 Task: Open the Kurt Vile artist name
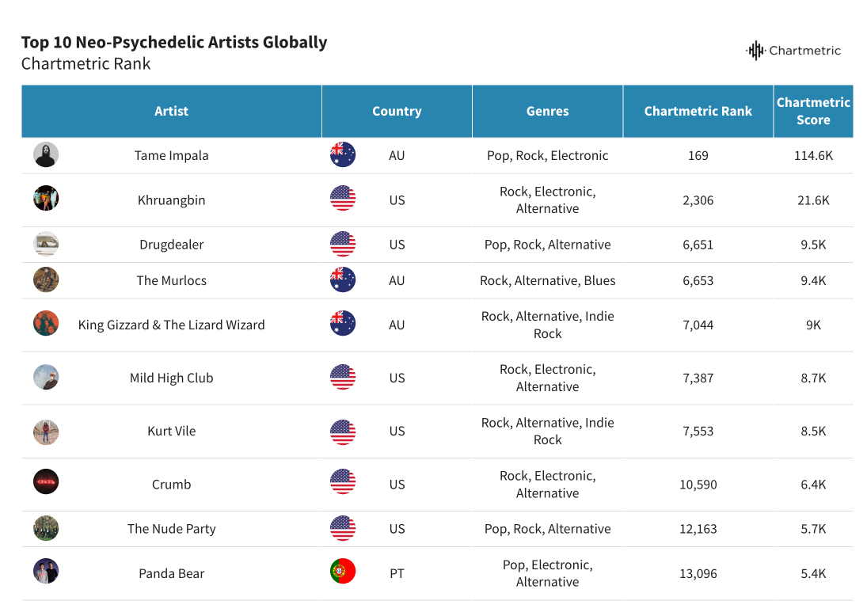(x=171, y=432)
